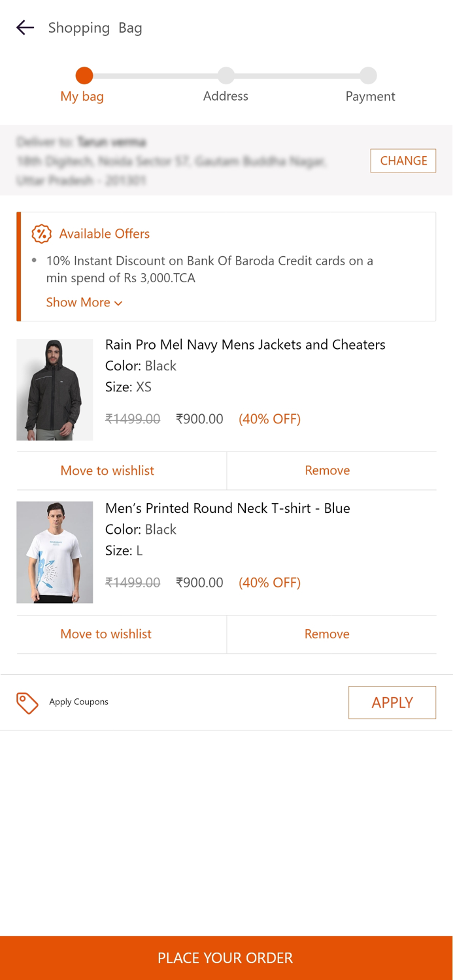
Task: Collapse the offers list chevron
Action: pyautogui.click(x=118, y=303)
